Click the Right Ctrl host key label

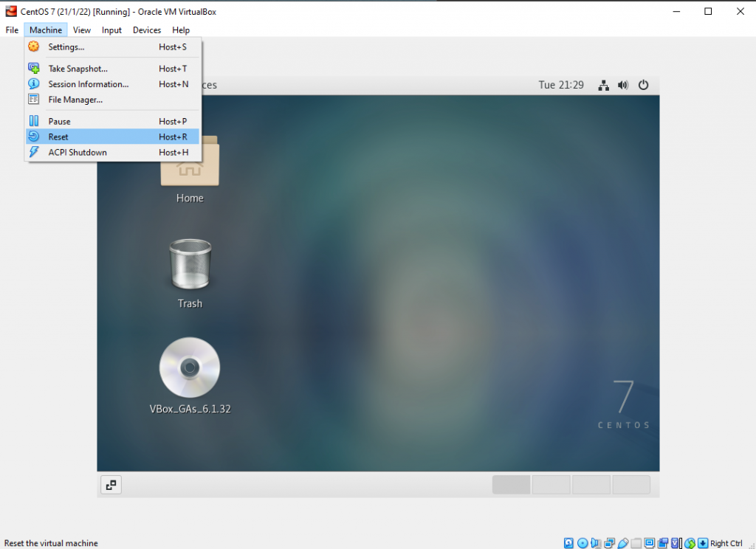click(x=726, y=543)
